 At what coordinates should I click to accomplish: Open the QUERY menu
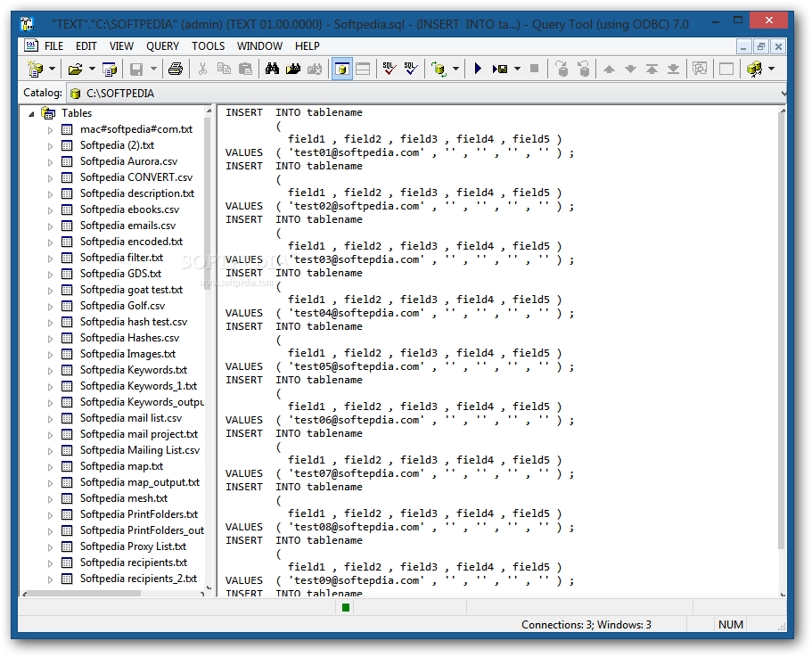(162, 46)
